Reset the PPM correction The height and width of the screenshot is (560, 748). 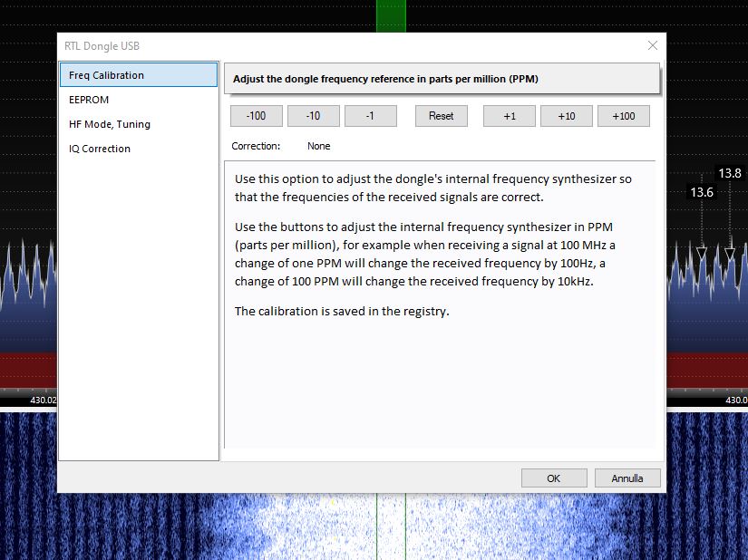pos(442,116)
